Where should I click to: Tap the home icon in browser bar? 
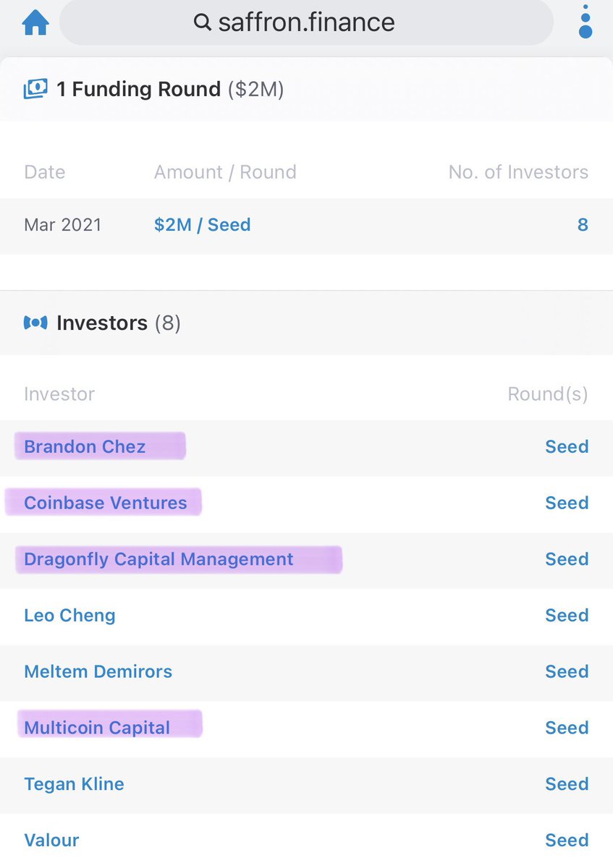[35, 22]
